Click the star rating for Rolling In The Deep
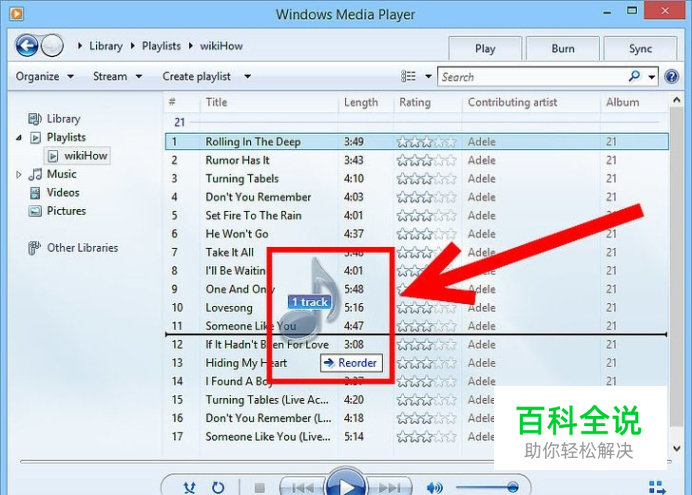The height and width of the screenshot is (495, 692). coord(426,142)
